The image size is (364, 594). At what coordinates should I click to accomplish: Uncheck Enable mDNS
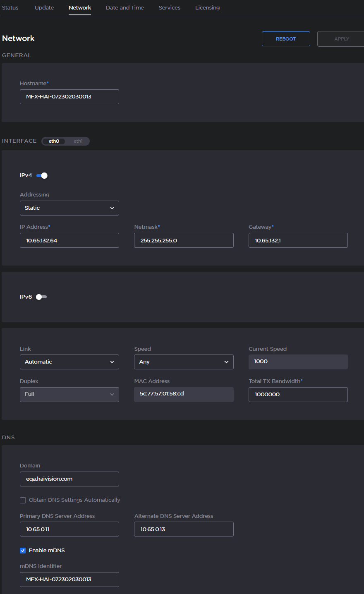[x=23, y=550]
